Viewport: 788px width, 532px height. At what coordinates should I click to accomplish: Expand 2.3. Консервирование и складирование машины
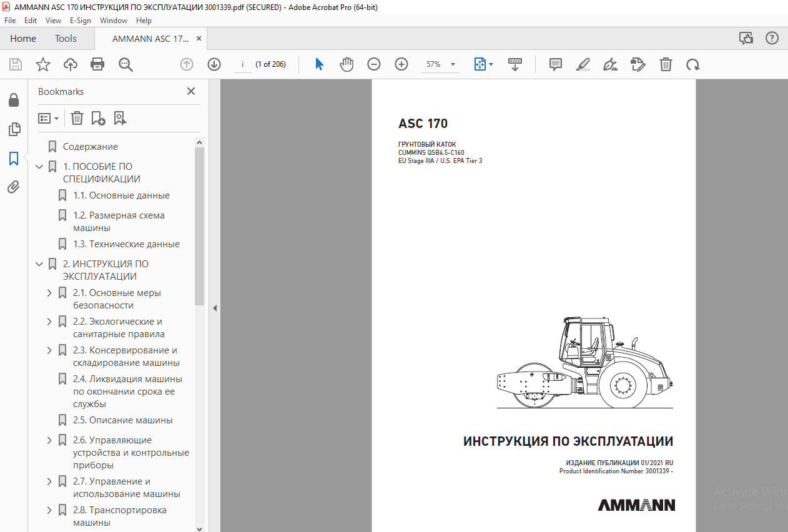49,350
